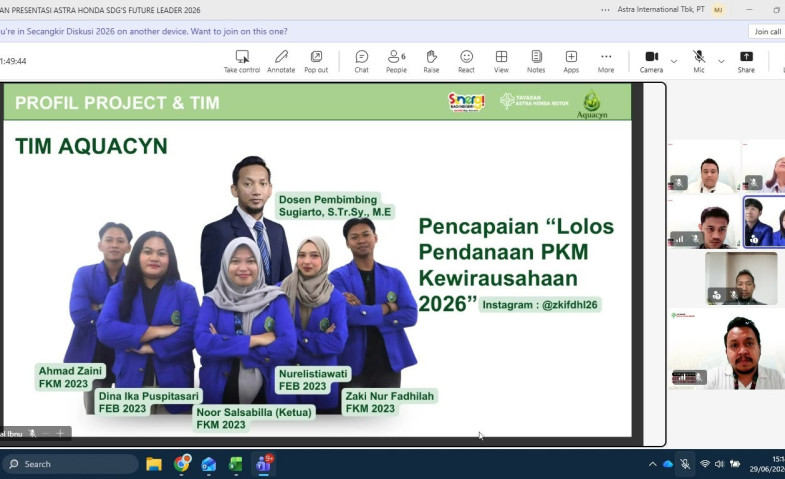Open the View layout options

tap(501, 62)
